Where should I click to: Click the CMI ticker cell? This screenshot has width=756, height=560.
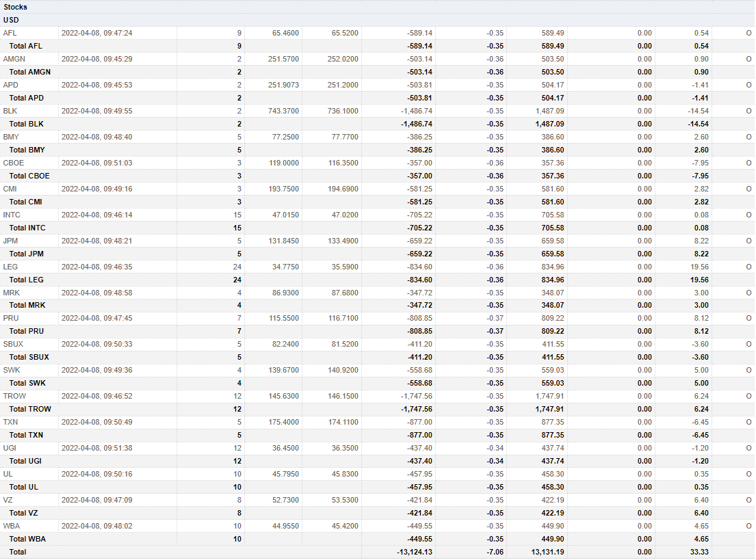10,189
